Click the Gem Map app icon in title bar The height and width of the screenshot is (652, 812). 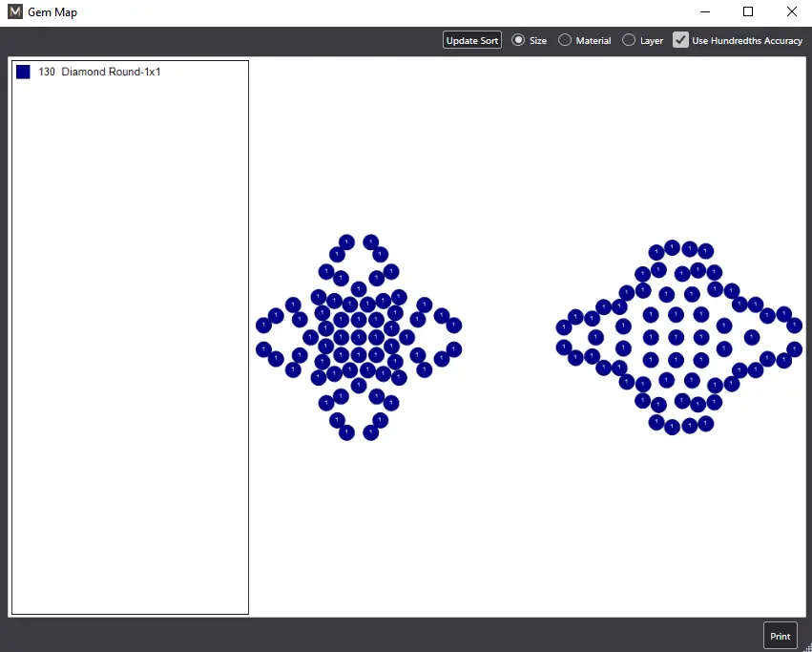click(14, 12)
